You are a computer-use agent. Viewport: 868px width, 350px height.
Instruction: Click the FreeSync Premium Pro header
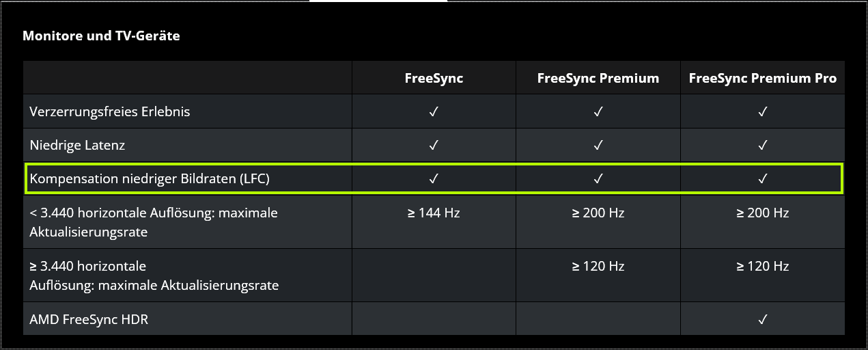[x=763, y=78]
